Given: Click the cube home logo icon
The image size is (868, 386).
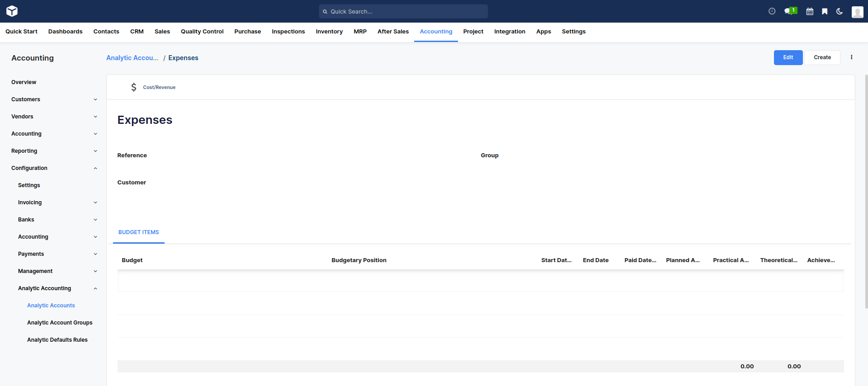Looking at the screenshot, I should pyautogui.click(x=12, y=11).
